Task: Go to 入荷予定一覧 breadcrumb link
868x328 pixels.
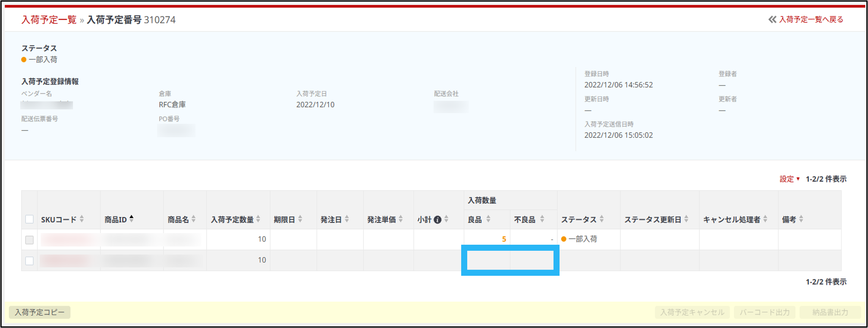Action: click(49, 20)
